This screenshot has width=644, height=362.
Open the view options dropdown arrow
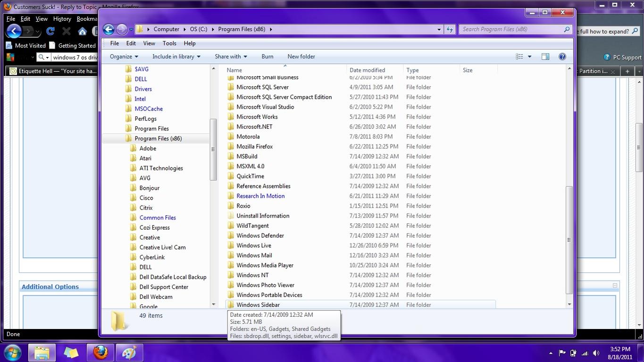click(x=529, y=57)
